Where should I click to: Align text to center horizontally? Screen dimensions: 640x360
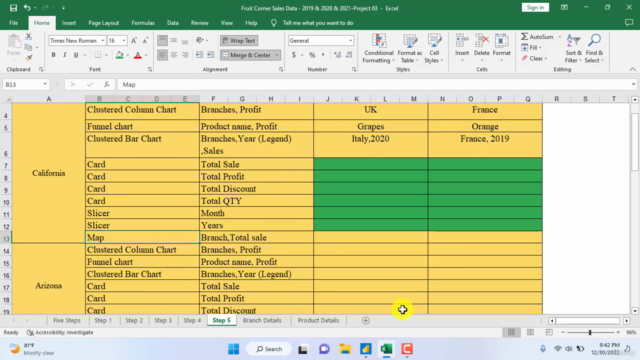[x=173, y=55]
